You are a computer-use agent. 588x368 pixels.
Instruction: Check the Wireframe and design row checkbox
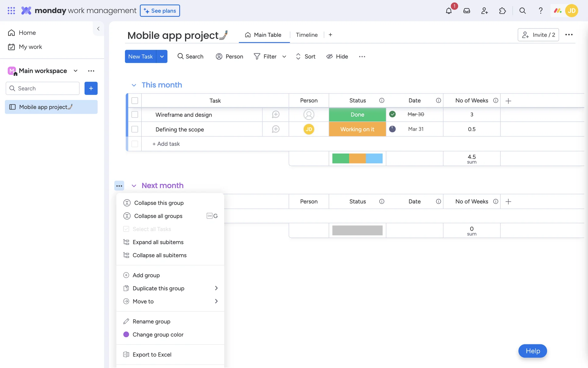(135, 114)
